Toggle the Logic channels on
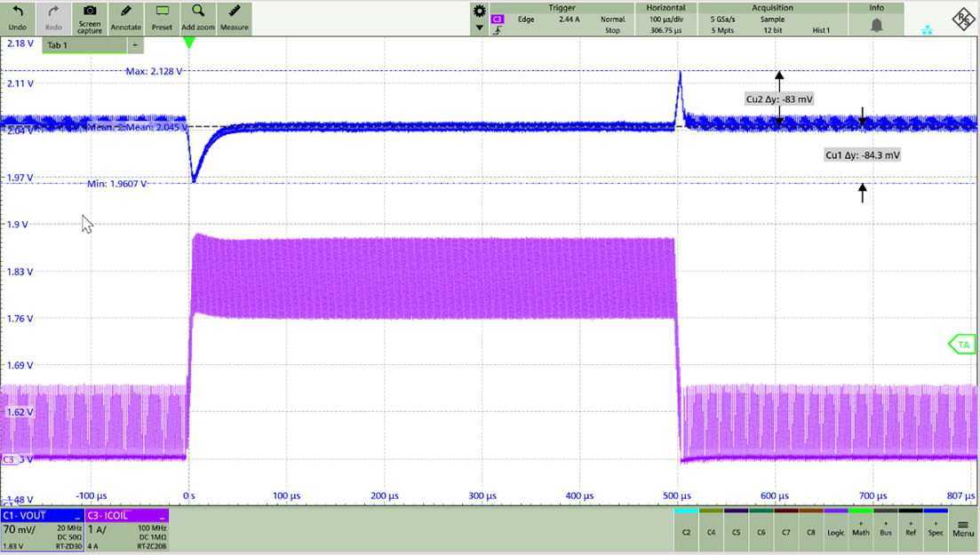The image size is (980, 555). pos(835,530)
